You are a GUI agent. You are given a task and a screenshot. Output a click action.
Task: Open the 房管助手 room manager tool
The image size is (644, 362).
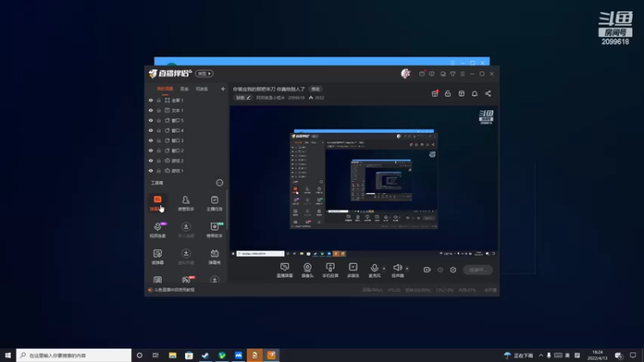(186, 203)
